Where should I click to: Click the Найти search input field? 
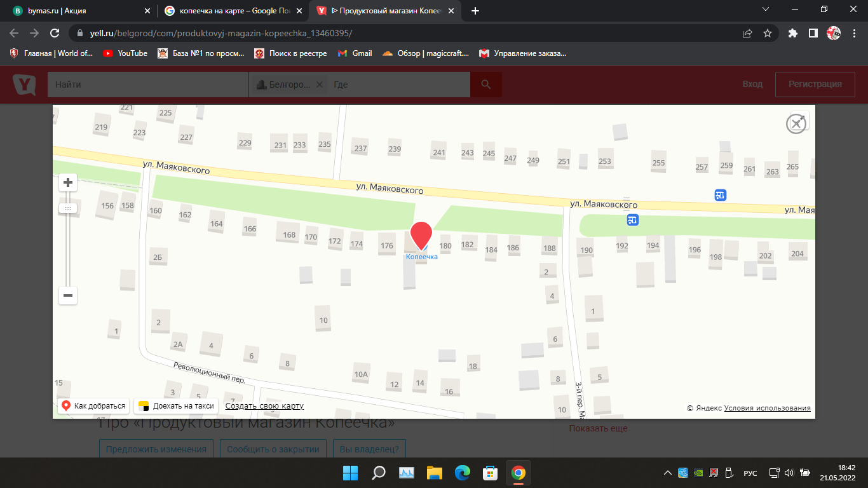click(x=147, y=85)
